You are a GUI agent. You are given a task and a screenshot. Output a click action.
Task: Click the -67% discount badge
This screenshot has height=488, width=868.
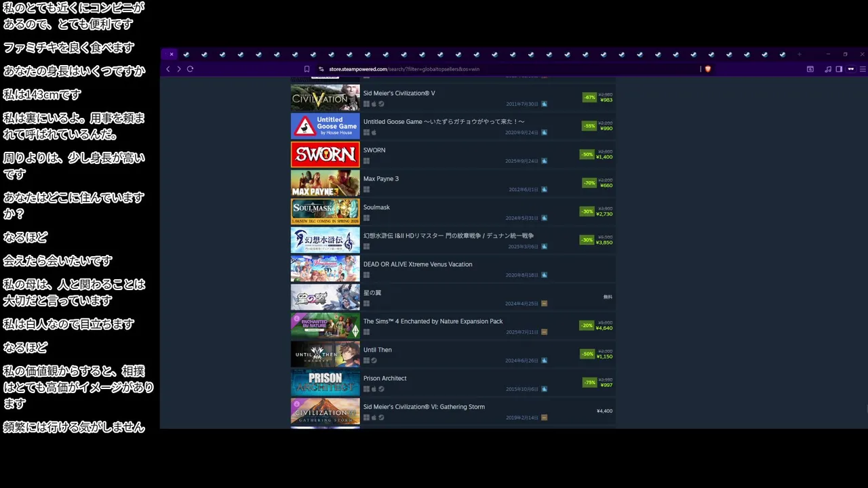click(589, 98)
